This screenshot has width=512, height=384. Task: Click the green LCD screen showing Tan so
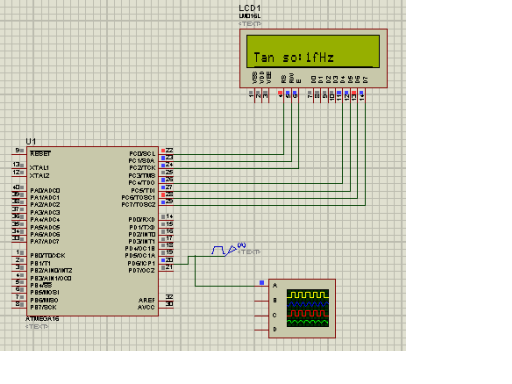pyautogui.click(x=313, y=51)
